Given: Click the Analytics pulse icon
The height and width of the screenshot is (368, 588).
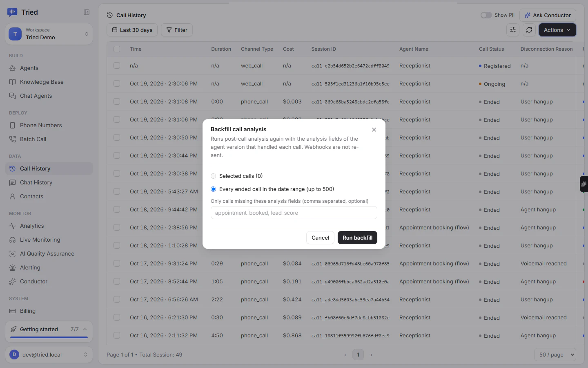Looking at the screenshot, I should coord(13,226).
